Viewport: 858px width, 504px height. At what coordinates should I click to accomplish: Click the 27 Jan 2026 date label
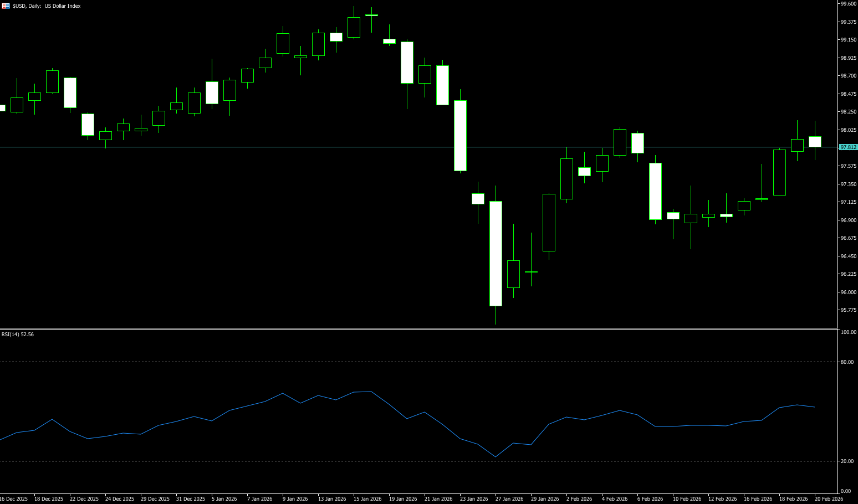(509, 499)
